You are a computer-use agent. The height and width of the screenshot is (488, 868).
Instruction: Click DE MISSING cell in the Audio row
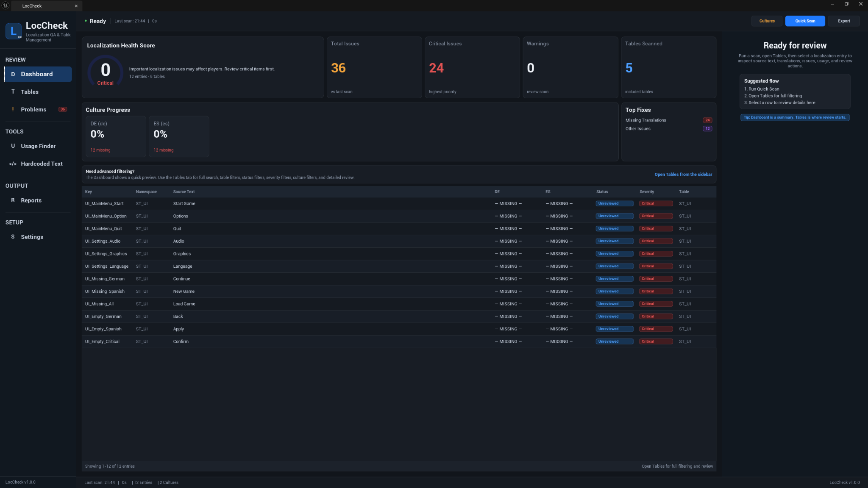coord(508,241)
